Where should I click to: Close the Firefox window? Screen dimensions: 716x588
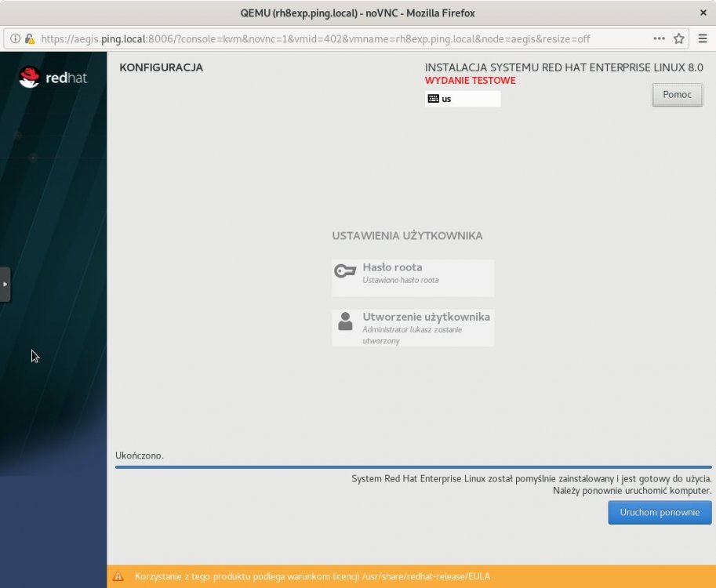coord(703,13)
